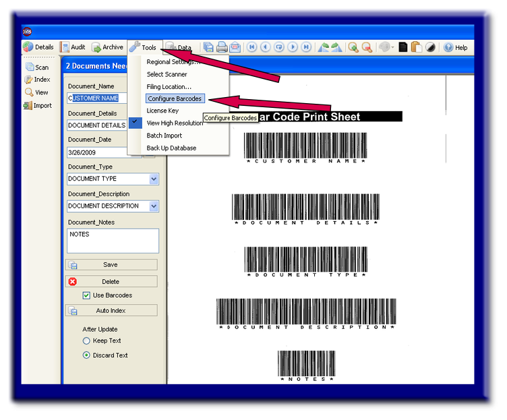
Task: Open the Data menu
Action: point(179,48)
